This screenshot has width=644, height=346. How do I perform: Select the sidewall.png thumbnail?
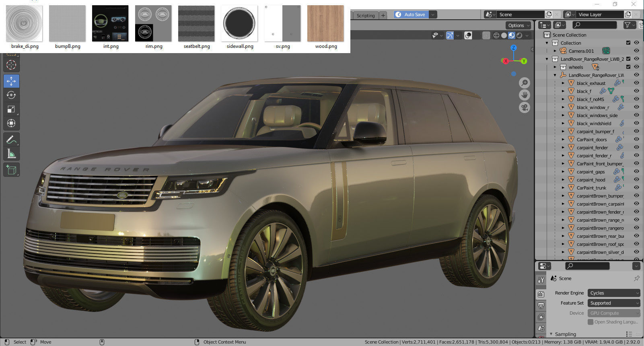(240, 27)
